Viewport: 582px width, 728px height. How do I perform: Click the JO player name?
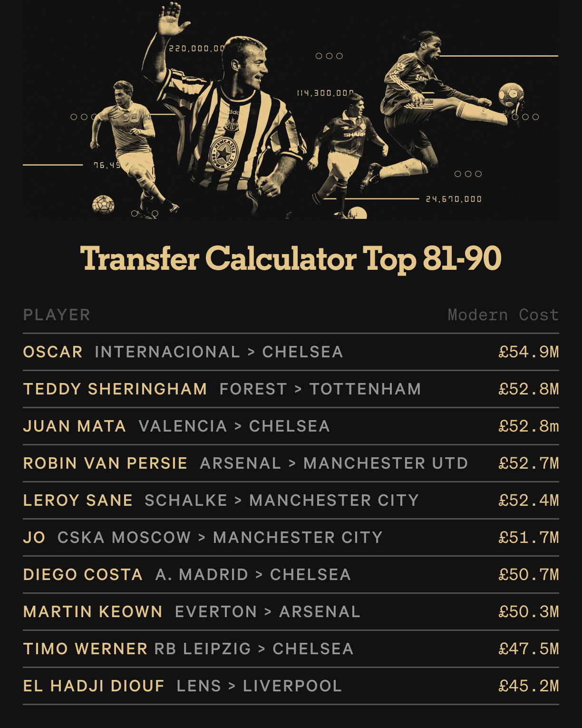click(34, 538)
